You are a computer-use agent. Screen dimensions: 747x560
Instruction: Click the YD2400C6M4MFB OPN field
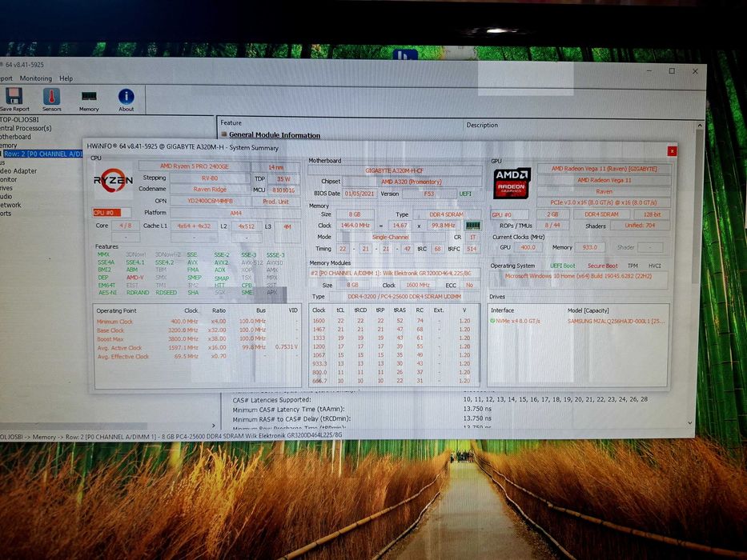click(x=210, y=202)
